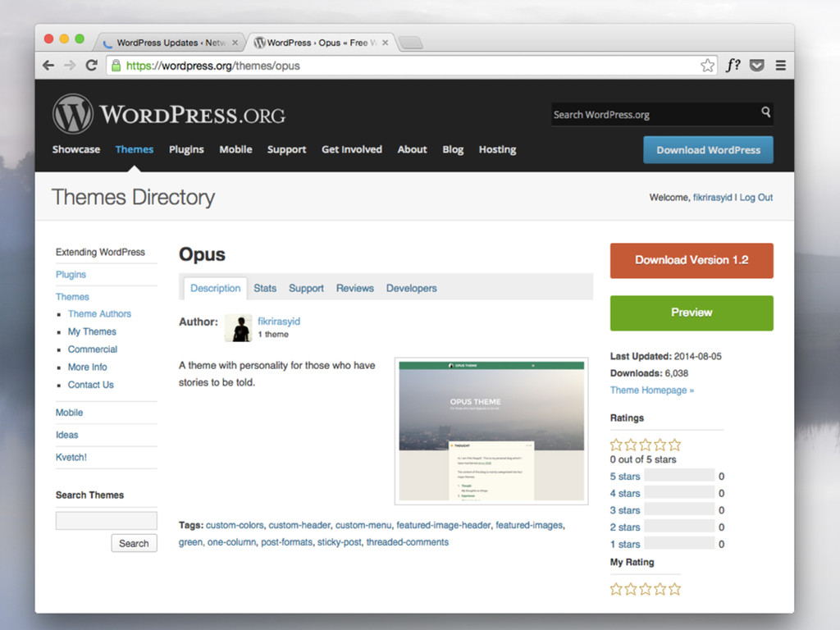Open the Ideas sidebar link
This screenshot has height=630, width=840.
click(67, 435)
